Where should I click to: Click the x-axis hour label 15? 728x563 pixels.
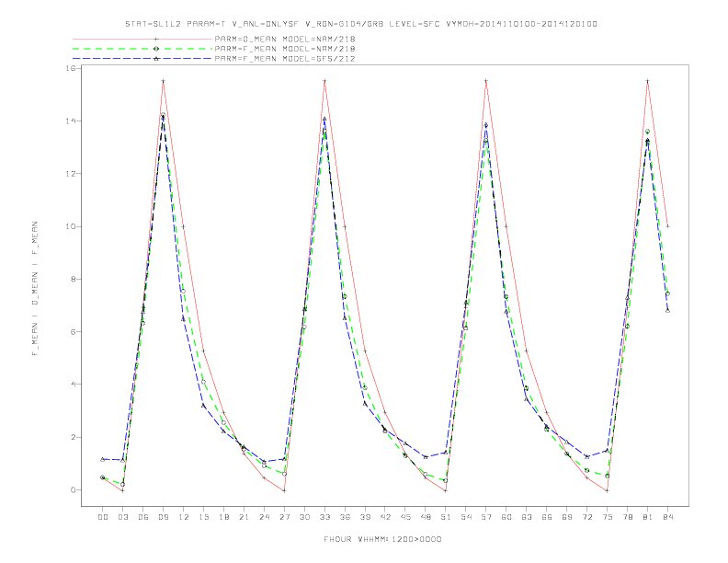203,517
